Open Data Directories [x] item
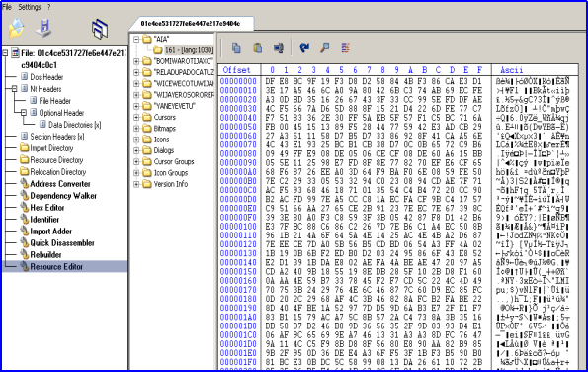 pos(75,125)
